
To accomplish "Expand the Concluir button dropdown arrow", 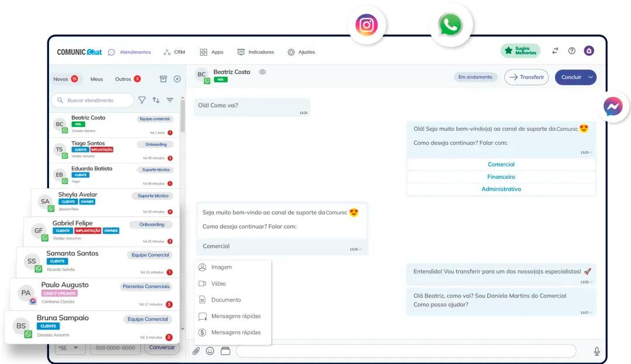I will pos(590,77).
